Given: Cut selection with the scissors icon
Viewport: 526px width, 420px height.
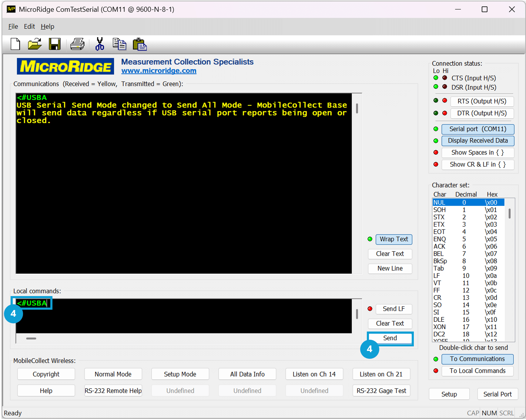Looking at the screenshot, I should pos(99,44).
